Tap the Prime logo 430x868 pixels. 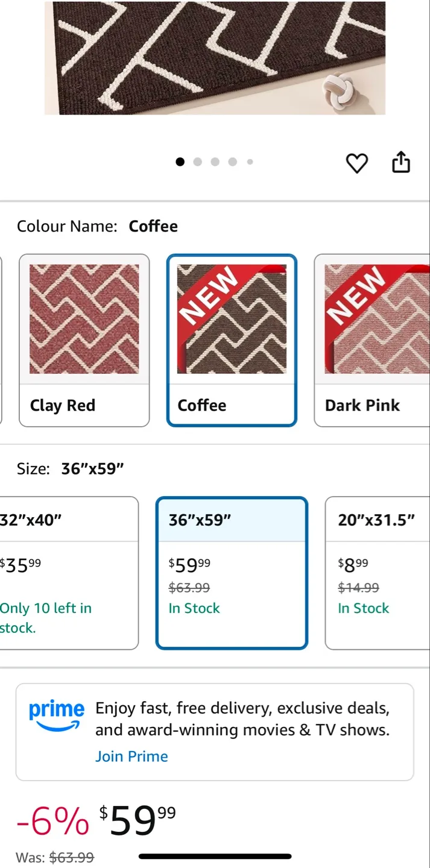57,714
